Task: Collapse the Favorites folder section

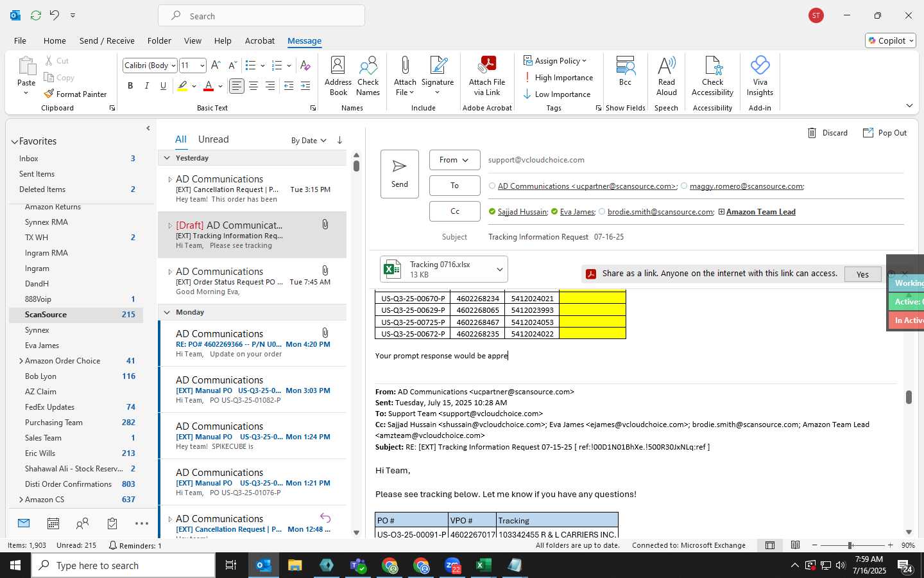Action: 14,141
